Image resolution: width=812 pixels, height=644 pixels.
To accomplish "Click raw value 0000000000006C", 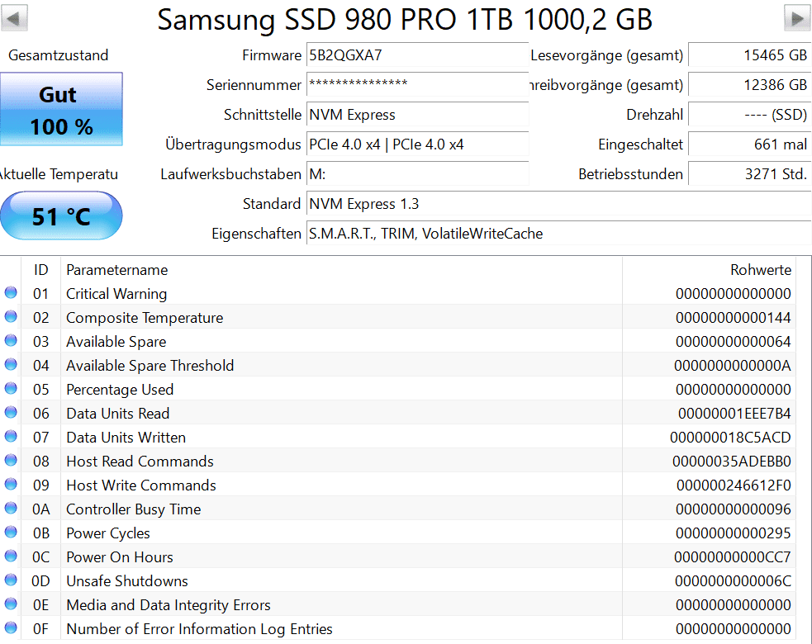I will [x=733, y=581].
